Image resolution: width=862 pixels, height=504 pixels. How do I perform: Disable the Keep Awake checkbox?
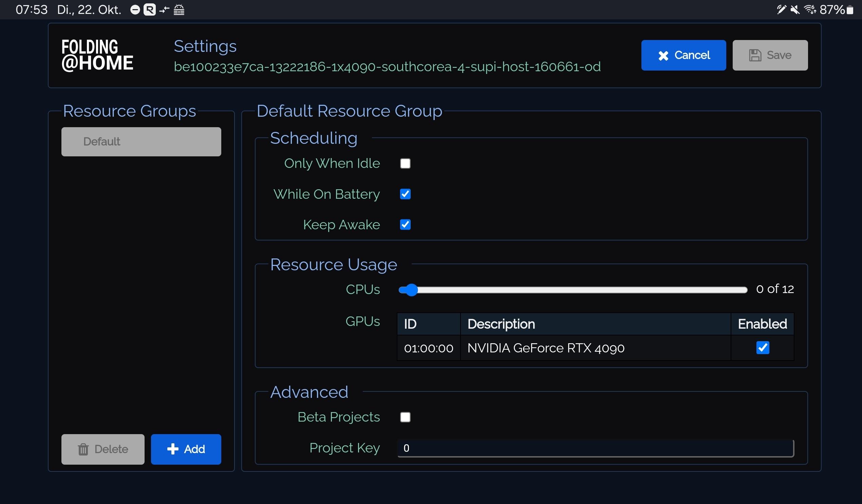click(x=405, y=225)
